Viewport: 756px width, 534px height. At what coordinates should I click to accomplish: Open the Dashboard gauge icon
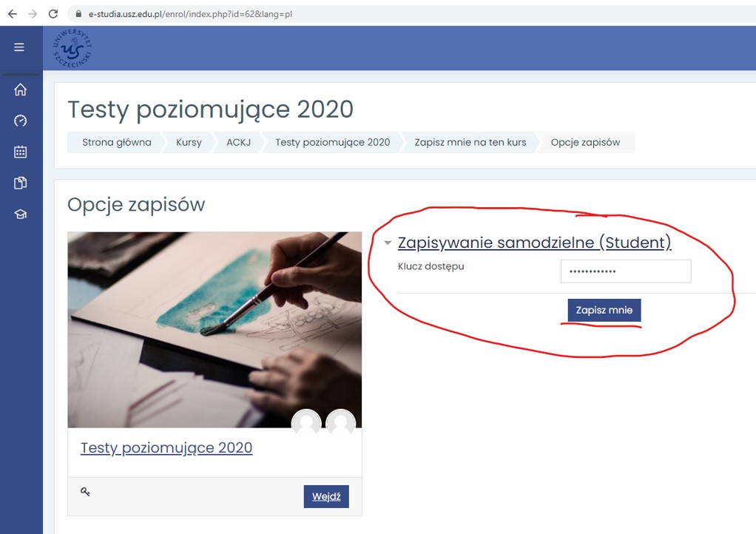pyautogui.click(x=20, y=121)
